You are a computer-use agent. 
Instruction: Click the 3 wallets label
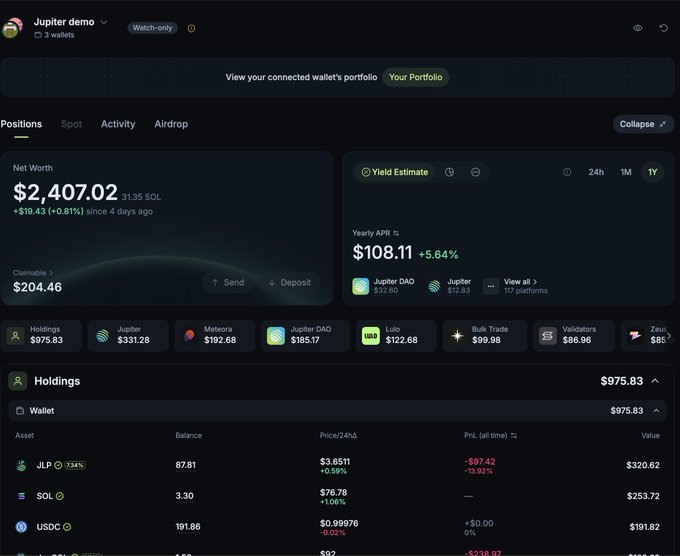(55, 35)
